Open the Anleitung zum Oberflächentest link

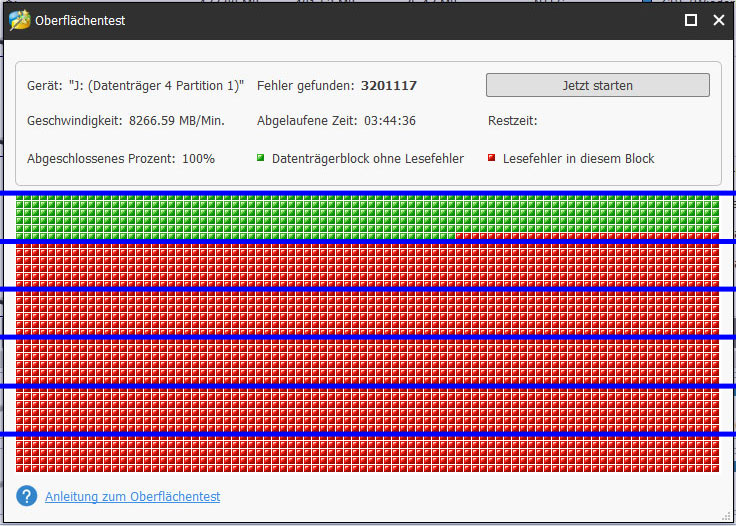click(x=132, y=496)
